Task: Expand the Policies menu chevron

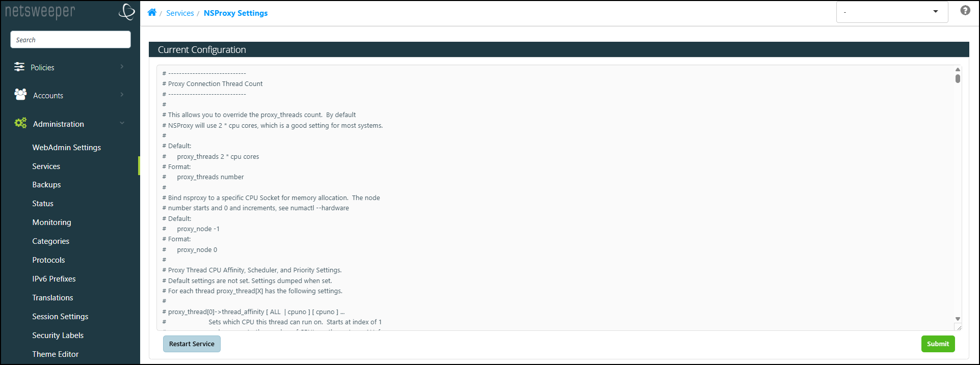Action: (122, 67)
